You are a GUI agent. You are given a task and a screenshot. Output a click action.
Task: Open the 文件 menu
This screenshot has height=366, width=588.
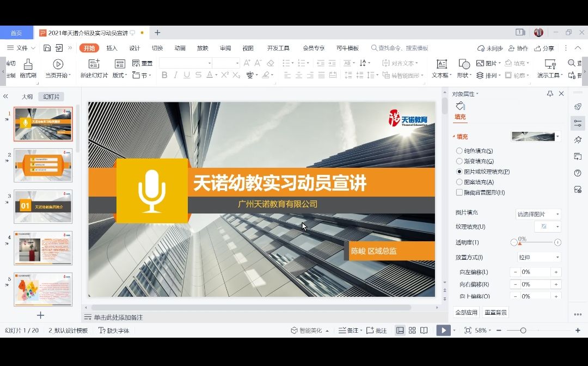(21, 48)
